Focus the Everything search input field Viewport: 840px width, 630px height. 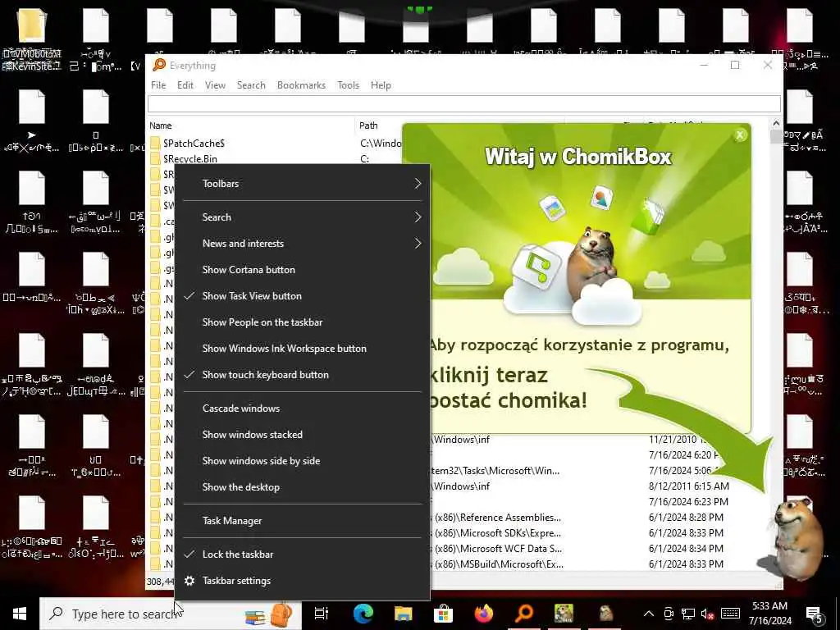[x=464, y=104]
